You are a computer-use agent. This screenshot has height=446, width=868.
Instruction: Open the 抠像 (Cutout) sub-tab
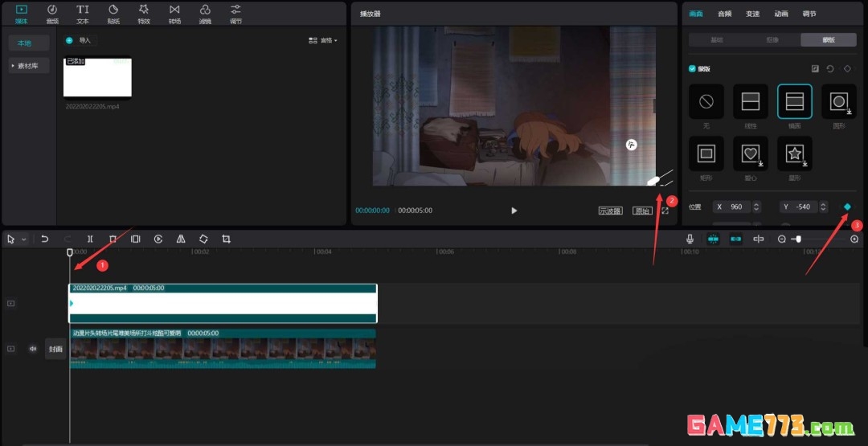(772, 40)
